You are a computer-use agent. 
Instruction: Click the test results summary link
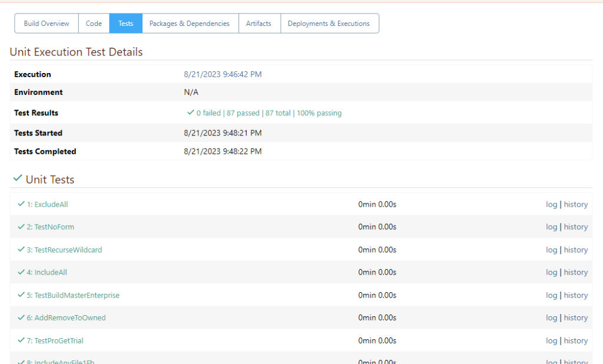click(269, 113)
